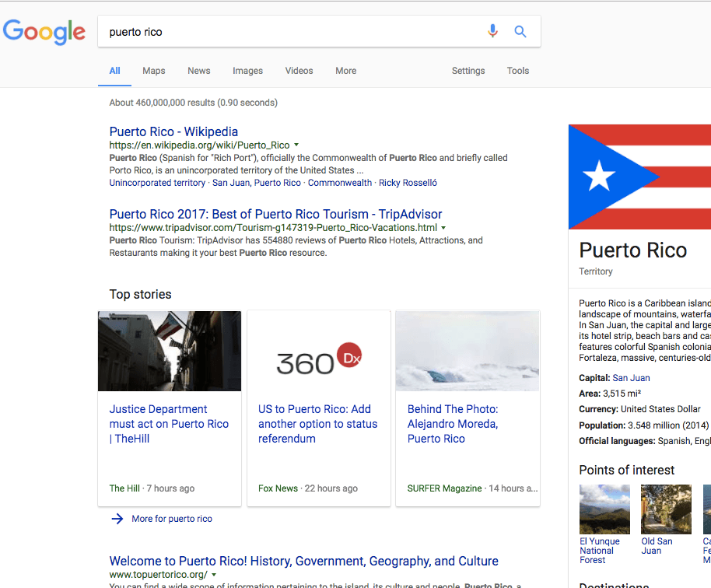Open the TripAdvisor Puerto Rico Tourism result
Screen dimensions: 711x588
point(275,214)
